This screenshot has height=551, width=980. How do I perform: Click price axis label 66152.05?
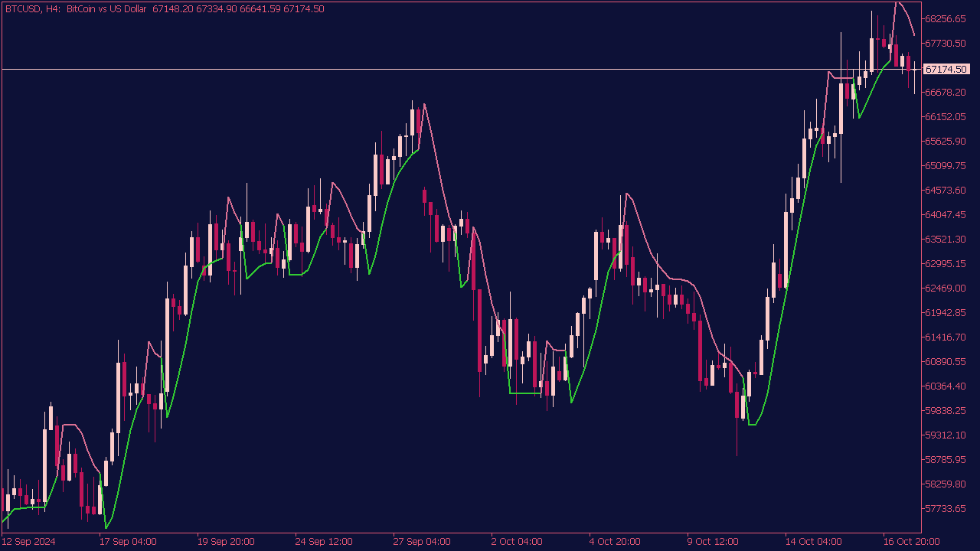(946, 116)
